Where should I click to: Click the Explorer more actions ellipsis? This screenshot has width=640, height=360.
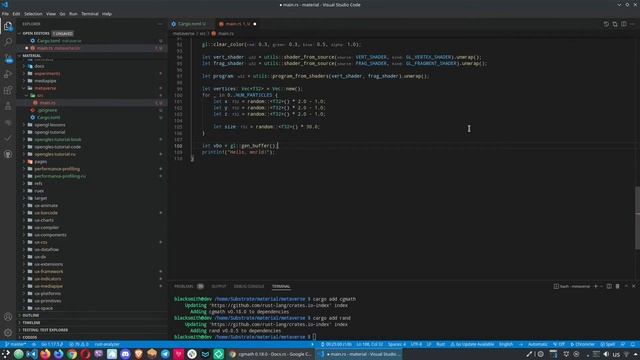tap(160, 24)
